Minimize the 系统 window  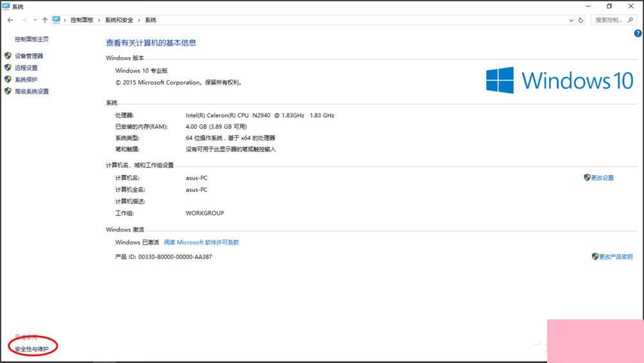[x=588, y=6]
